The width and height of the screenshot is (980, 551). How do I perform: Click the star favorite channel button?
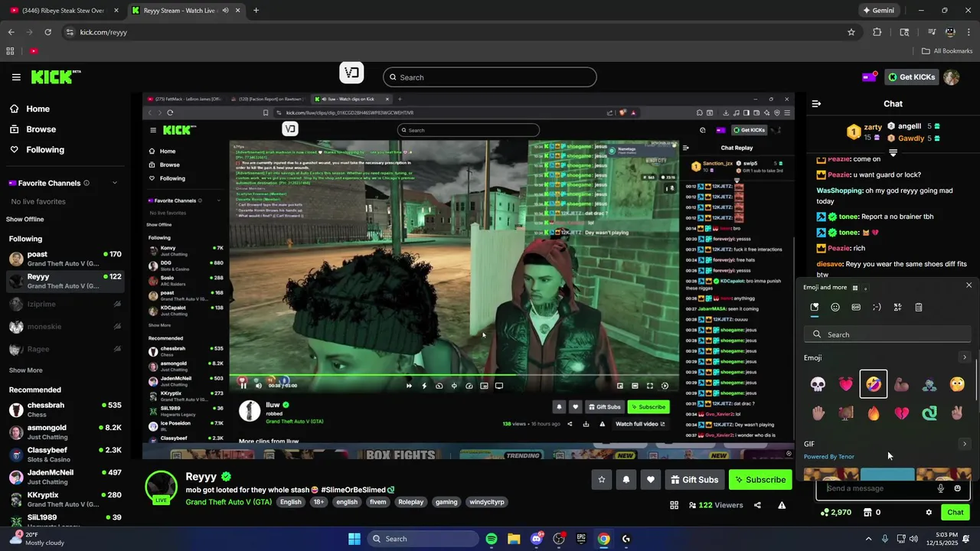[x=602, y=480]
